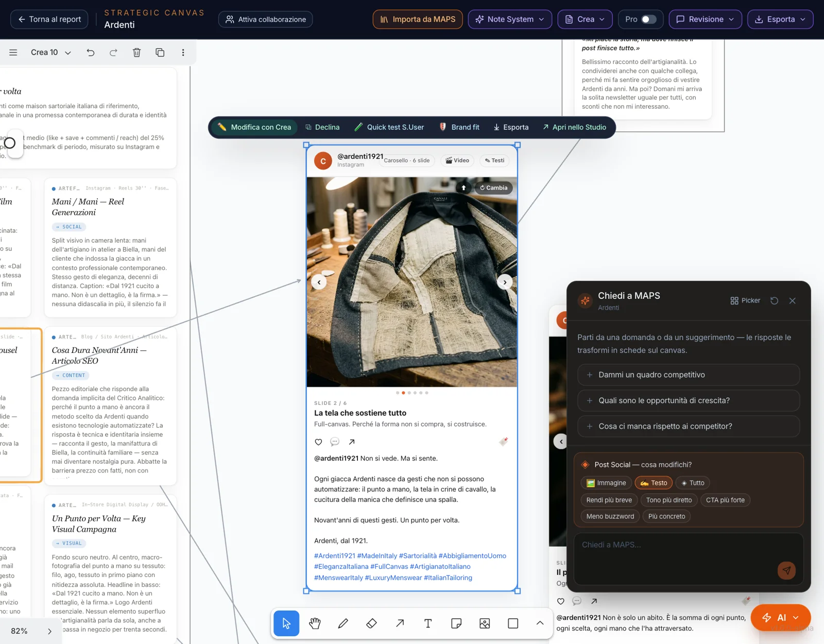Undo the last canvas action
The height and width of the screenshot is (644, 824).
click(x=91, y=53)
